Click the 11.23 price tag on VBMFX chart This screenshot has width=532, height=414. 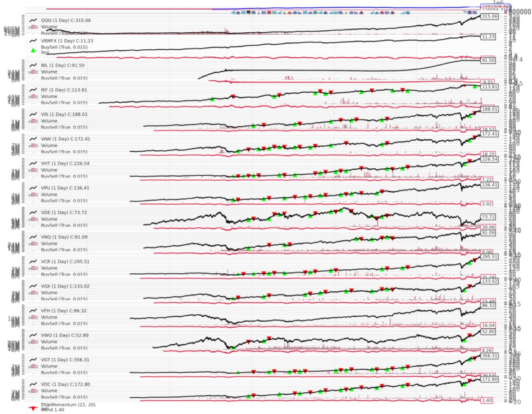(x=488, y=37)
